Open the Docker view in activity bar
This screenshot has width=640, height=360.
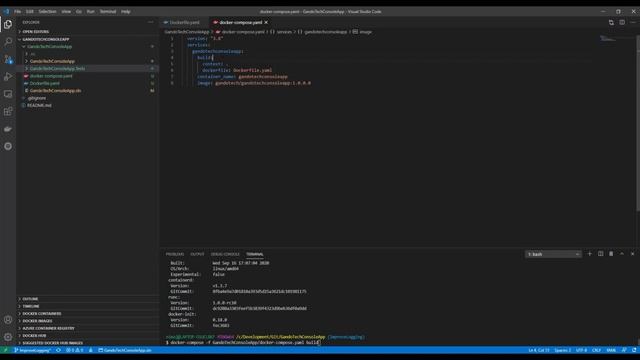pos(8,129)
